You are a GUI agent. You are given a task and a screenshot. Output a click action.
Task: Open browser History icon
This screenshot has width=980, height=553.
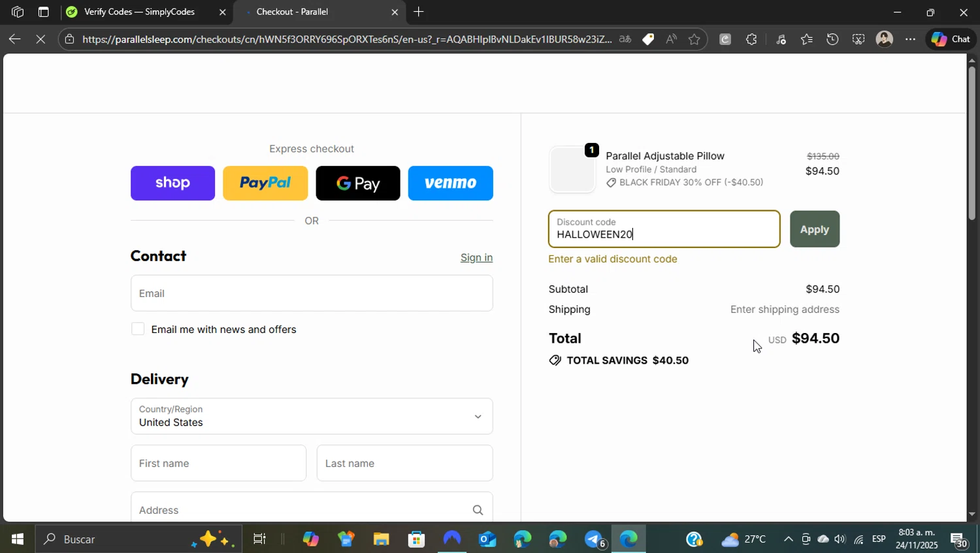(x=832, y=39)
